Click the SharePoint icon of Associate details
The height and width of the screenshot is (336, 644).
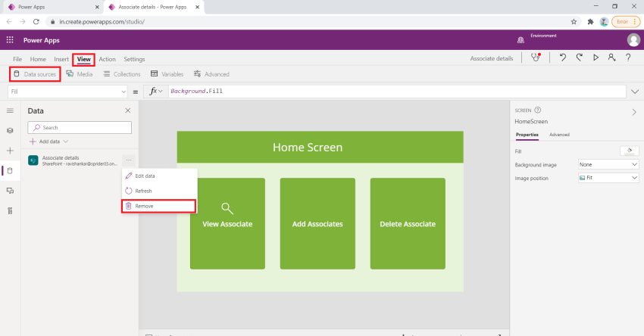point(33,160)
